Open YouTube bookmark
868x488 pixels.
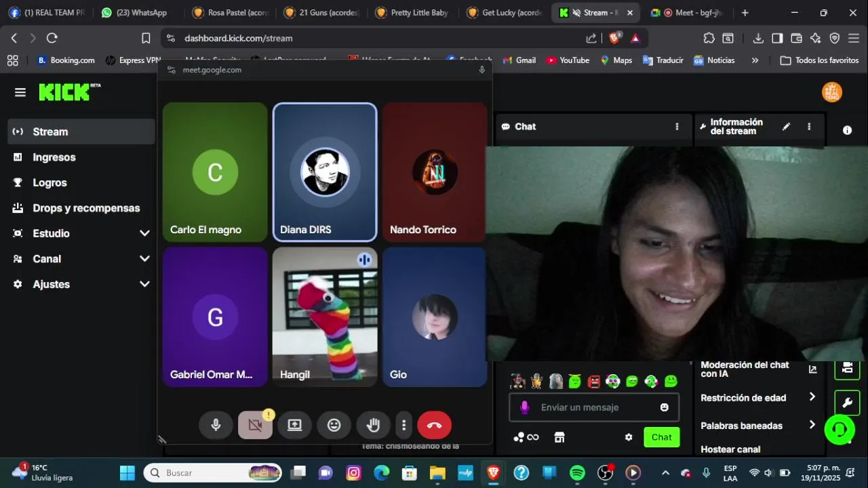(x=568, y=60)
